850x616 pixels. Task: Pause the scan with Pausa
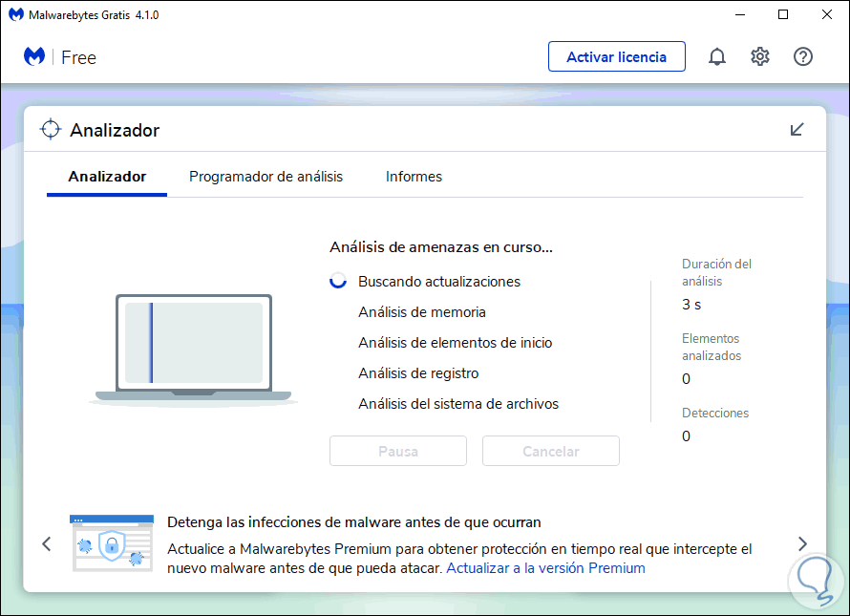click(x=398, y=451)
